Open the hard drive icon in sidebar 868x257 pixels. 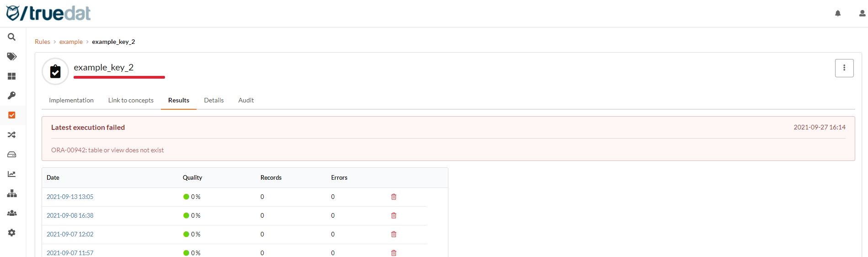pyautogui.click(x=12, y=155)
